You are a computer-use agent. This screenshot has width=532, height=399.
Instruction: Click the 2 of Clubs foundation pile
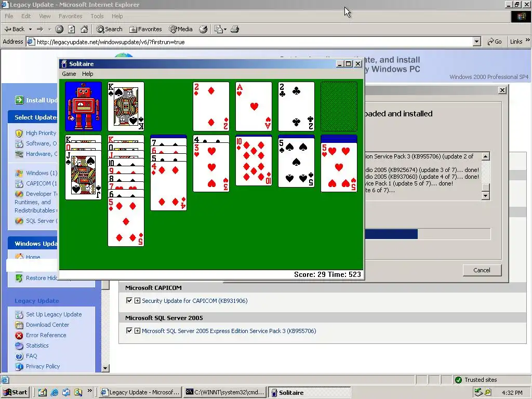pyautogui.click(x=296, y=106)
